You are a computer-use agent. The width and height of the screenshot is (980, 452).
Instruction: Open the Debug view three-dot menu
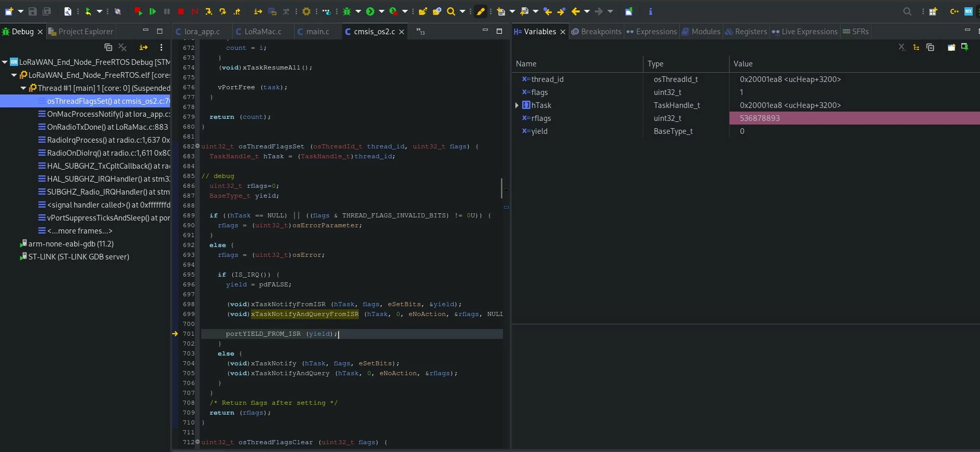tap(161, 47)
